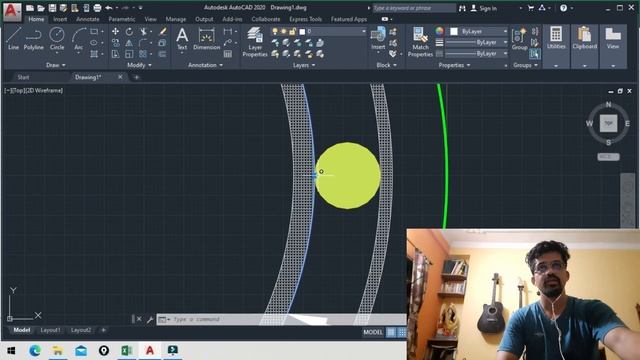Open the Insert ribbon tab

point(60,19)
